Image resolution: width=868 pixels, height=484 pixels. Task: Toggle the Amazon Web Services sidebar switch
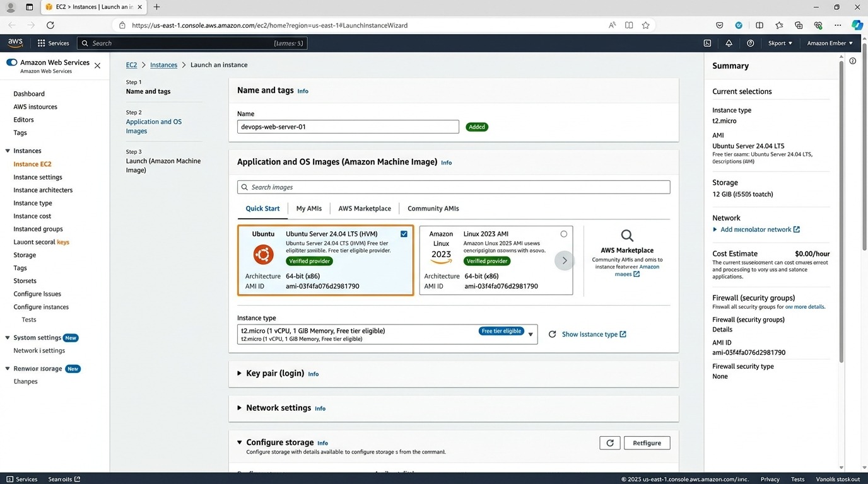point(11,62)
